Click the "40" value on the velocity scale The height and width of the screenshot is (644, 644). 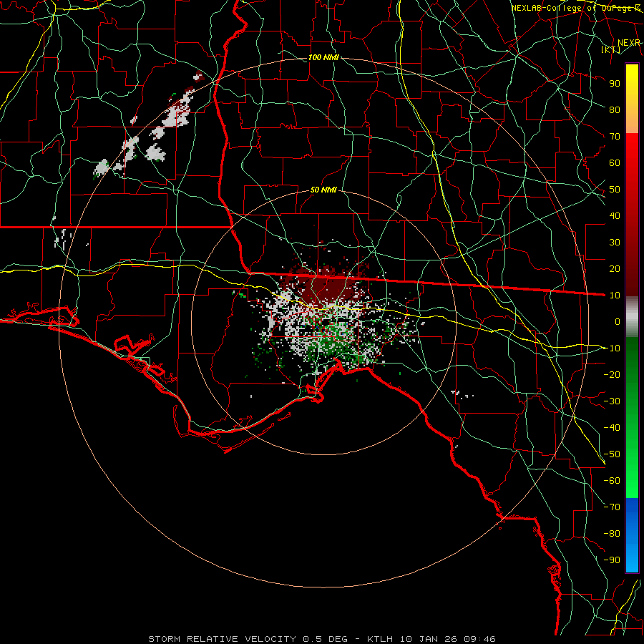(615, 215)
